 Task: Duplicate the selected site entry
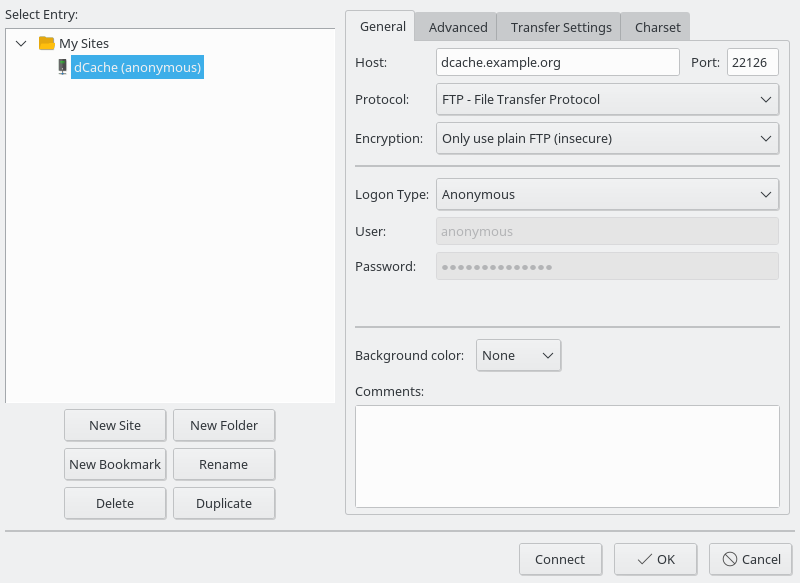pyautogui.click(x=224, y=503)
